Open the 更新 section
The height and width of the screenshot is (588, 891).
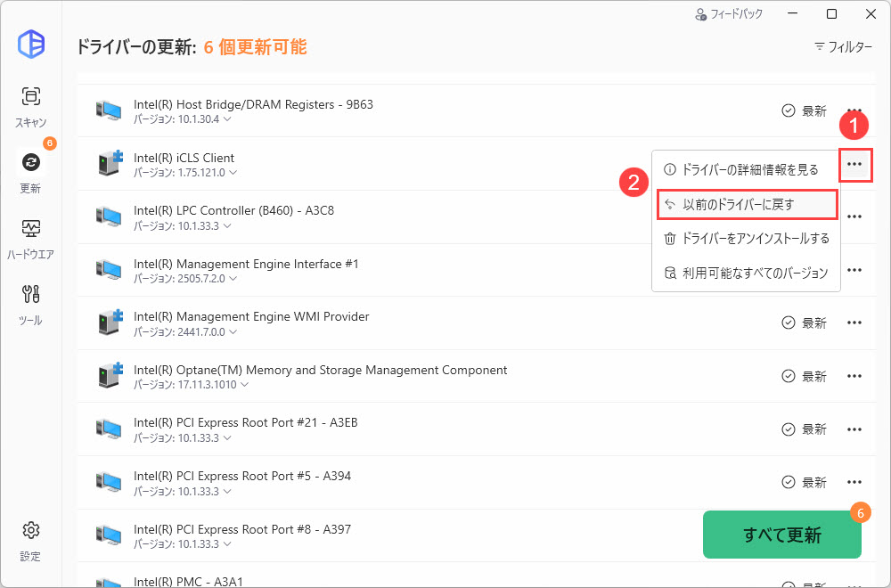pyautogui.click(x=30, y=173)
